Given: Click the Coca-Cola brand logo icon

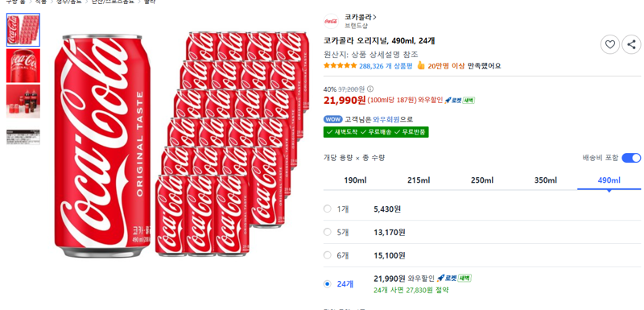Looking at the screenshot, I should tap(331, 21).
